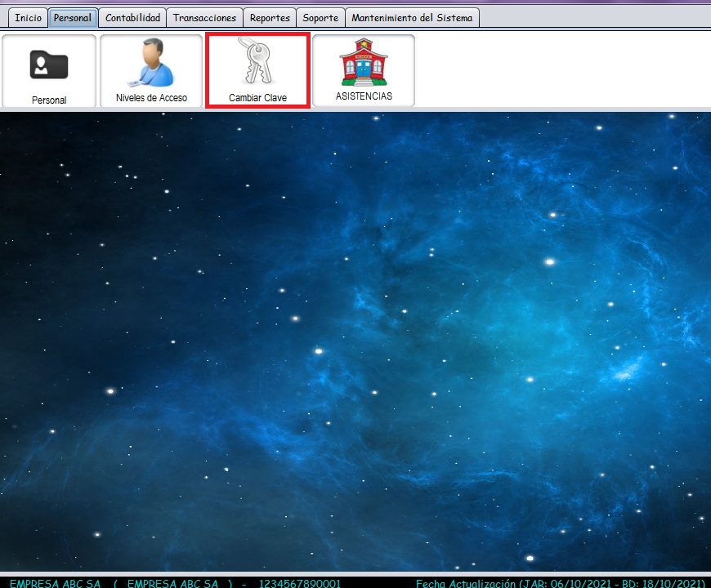Select the Cambiar Clave keys icon

click(257, 61)
